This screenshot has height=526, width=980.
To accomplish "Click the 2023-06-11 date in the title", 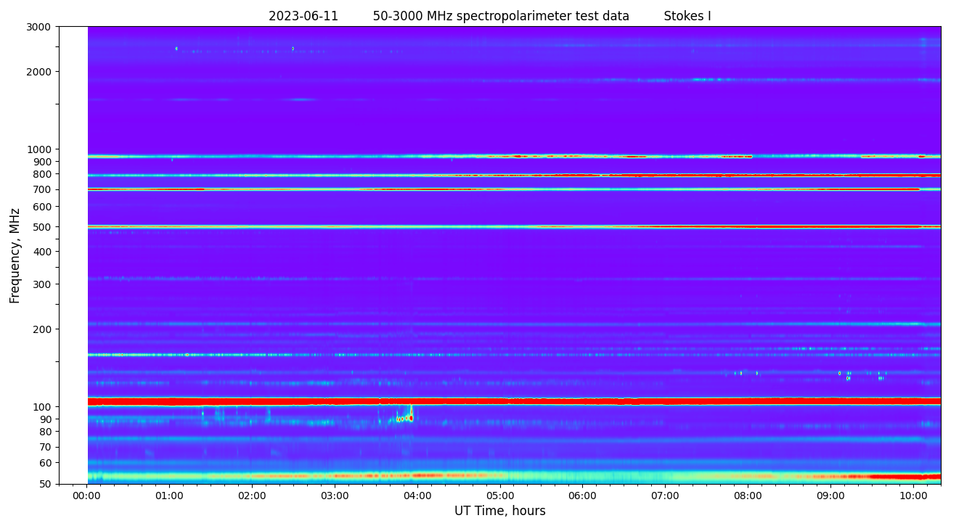I will point(303,16).
